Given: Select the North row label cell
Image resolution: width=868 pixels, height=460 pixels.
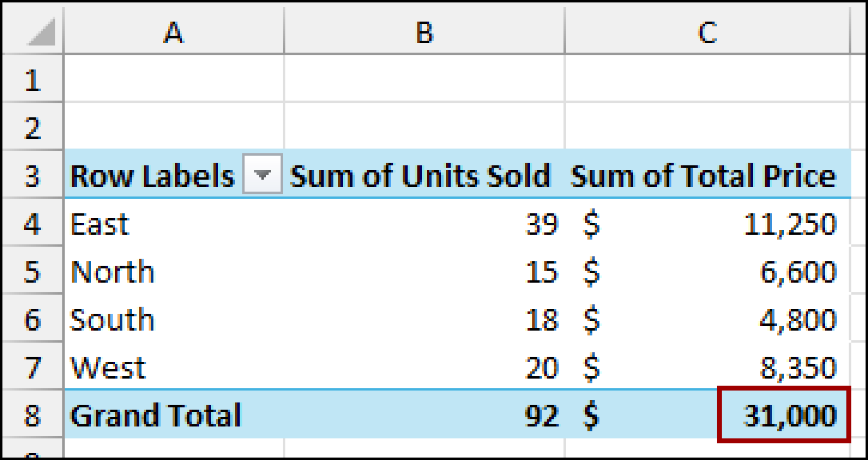Looking at the screenshot, I should [127, 271].
